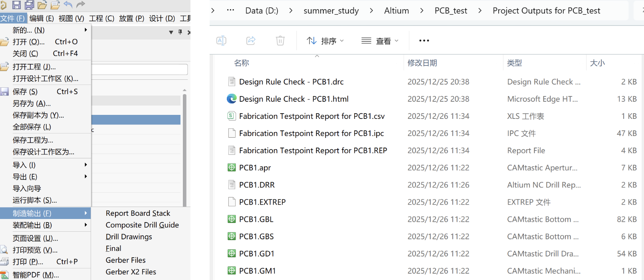Click the PCB1.GBS CAMtastic file icon
Viewport: 644px width, 280px height.
tap(232, 236)
